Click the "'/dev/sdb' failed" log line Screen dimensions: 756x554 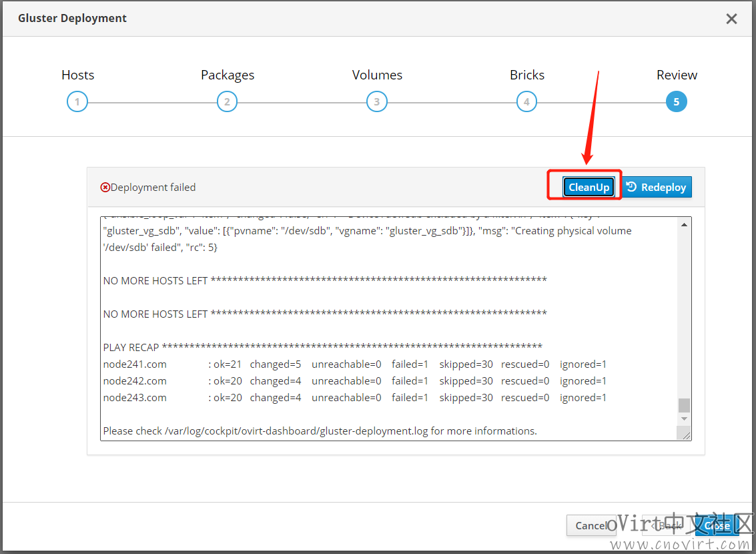pos(160,248)
